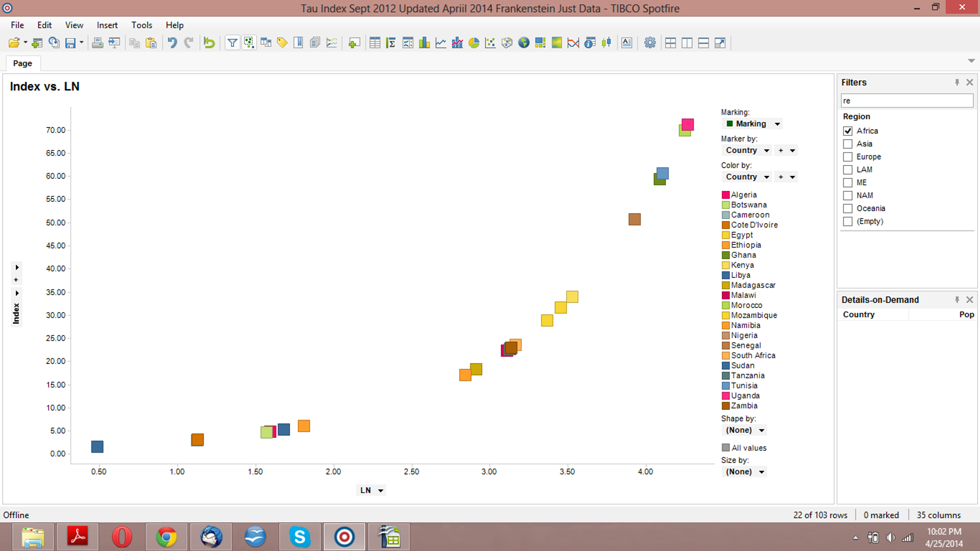Open the Tools menu
This screenshot has height=551, width=980.
[x=142, y=25]
